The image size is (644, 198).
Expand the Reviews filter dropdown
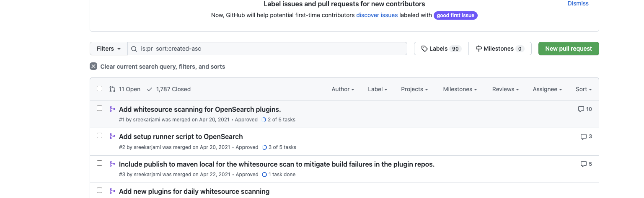point(506,89)
